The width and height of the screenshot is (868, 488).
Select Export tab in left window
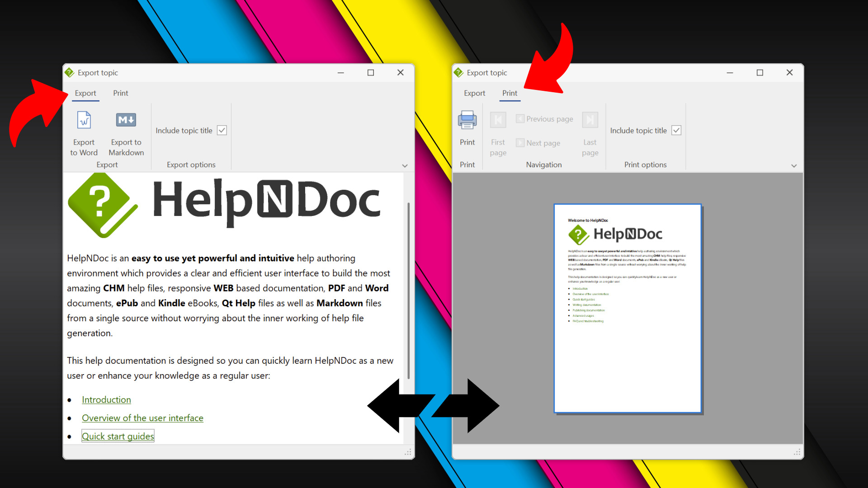85,93
